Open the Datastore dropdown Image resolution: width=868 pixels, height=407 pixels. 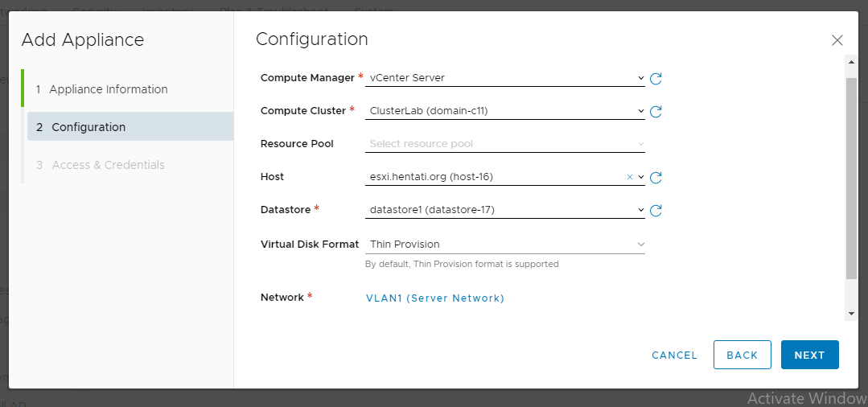[x=505, y=210]
